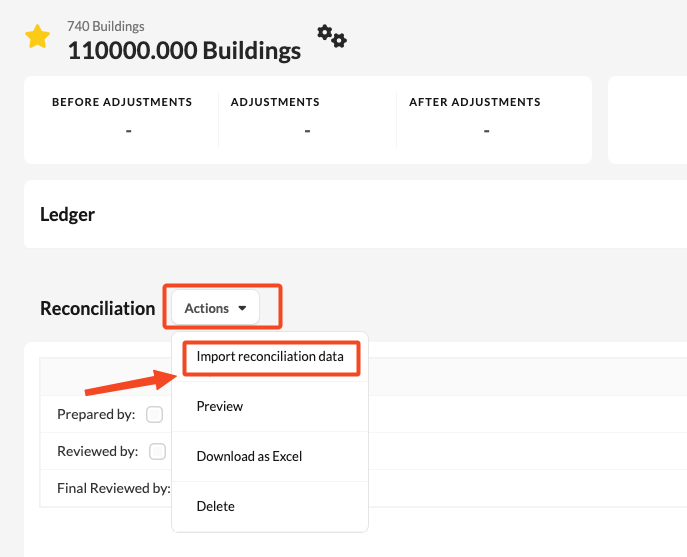Click the Before Adjustments value

pos(129,131)
